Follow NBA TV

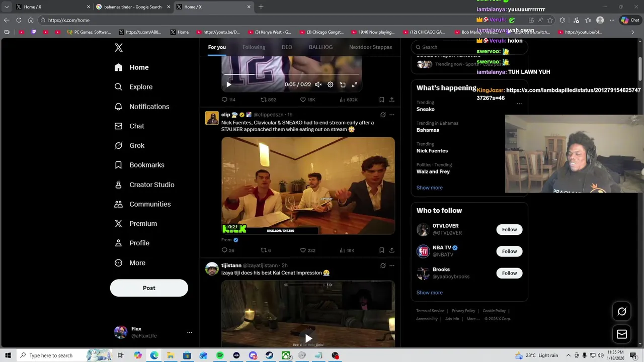[509, 251]
